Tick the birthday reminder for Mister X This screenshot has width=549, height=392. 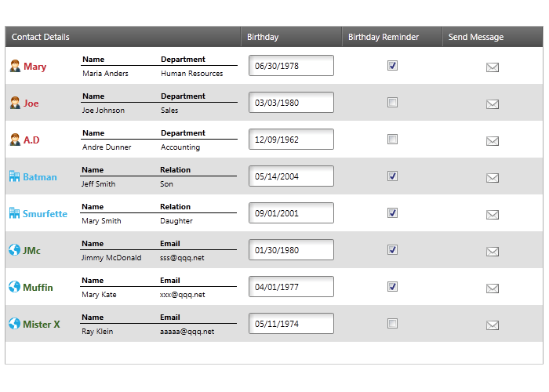pyautogui.click(x=393, y=324)
